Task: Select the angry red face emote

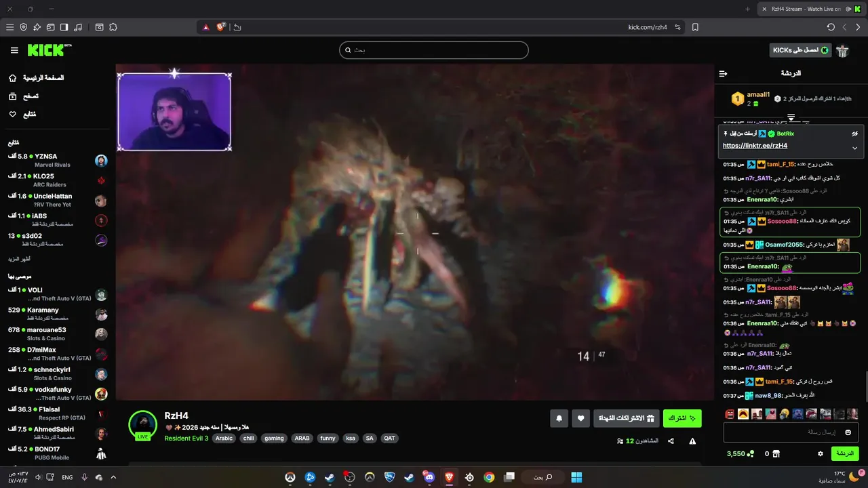Action: [x=730, y=413]
